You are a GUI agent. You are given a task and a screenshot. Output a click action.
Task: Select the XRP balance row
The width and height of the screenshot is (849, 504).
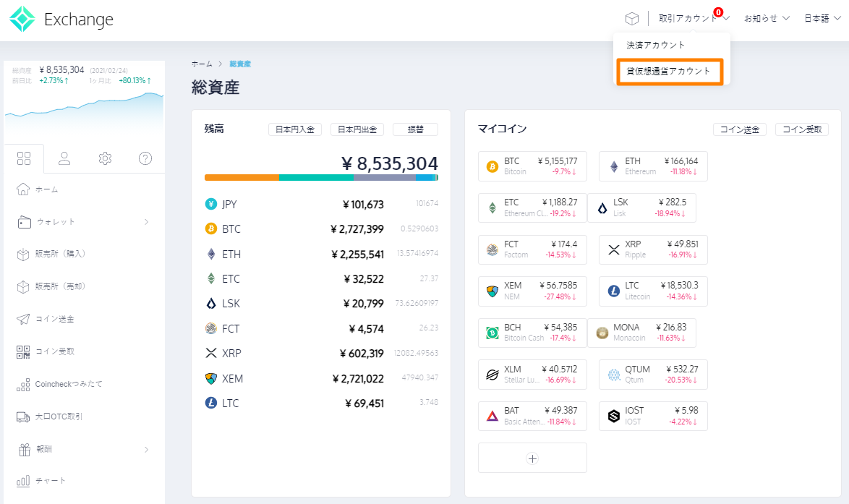(x=321, y=354)
